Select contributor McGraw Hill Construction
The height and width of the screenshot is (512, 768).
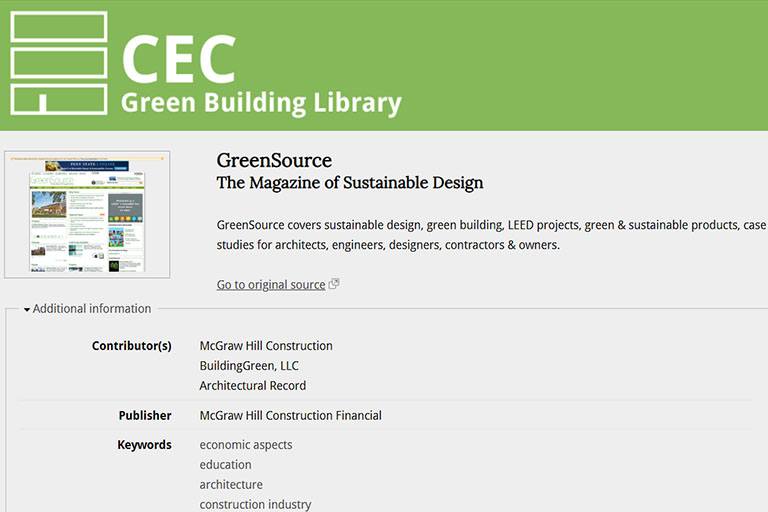point(266,346)
